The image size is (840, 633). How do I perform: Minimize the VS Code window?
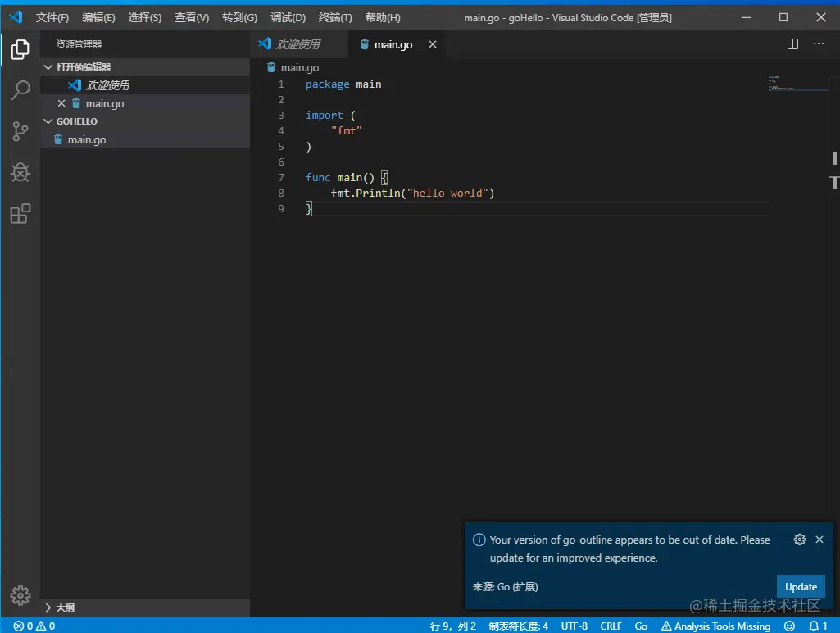tap(746, 17)
